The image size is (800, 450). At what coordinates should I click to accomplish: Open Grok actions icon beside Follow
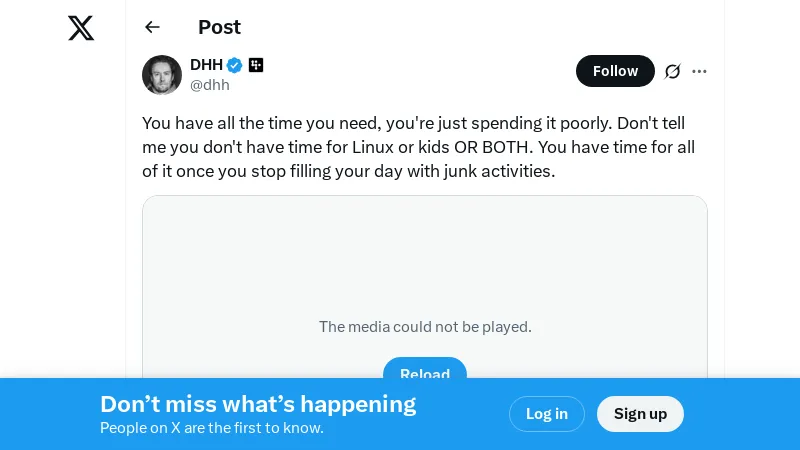point(673,71)
